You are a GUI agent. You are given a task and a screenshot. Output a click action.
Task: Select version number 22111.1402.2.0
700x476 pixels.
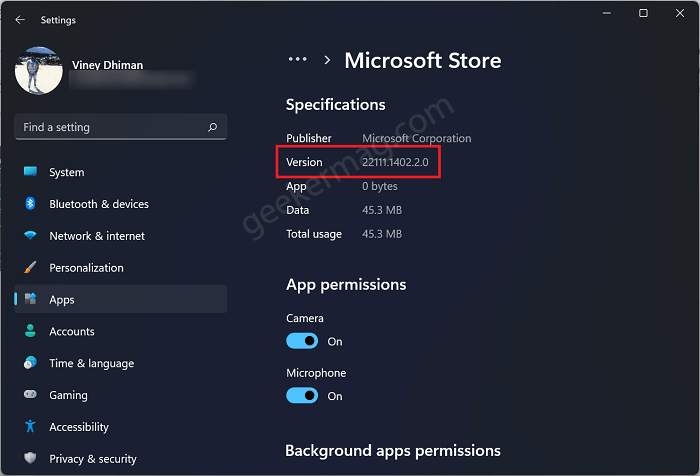coord(395,162)
